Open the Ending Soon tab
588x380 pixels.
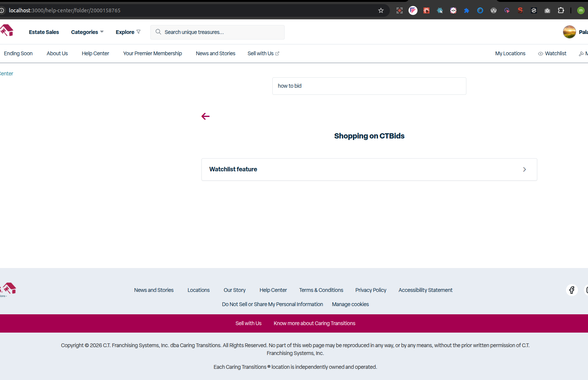point(18,53)
